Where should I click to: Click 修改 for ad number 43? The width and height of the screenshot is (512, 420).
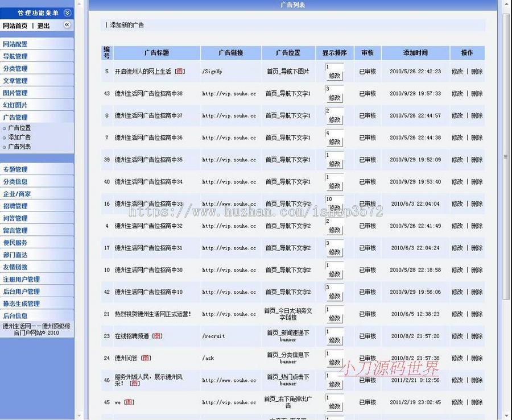[x=458, y=93]
